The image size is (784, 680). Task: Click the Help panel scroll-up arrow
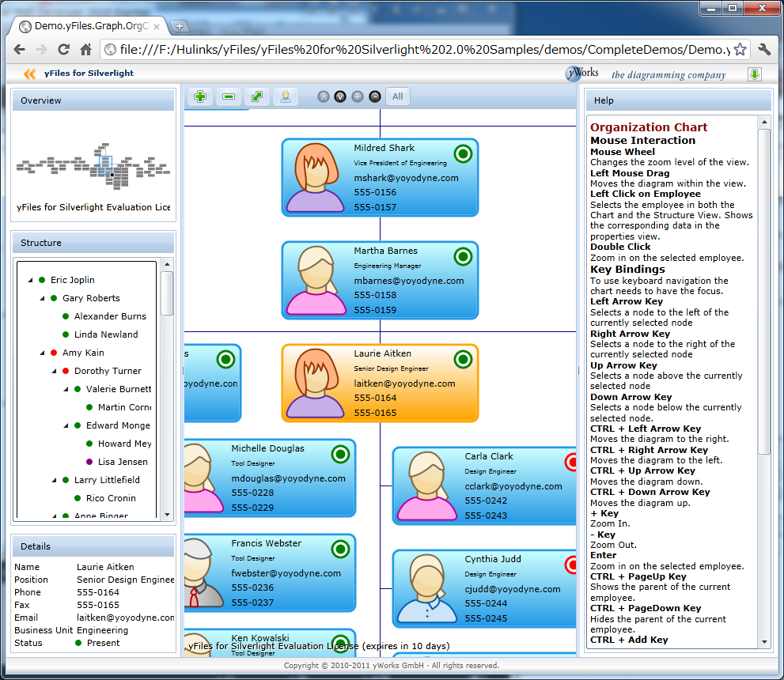(x=764, y=122)
